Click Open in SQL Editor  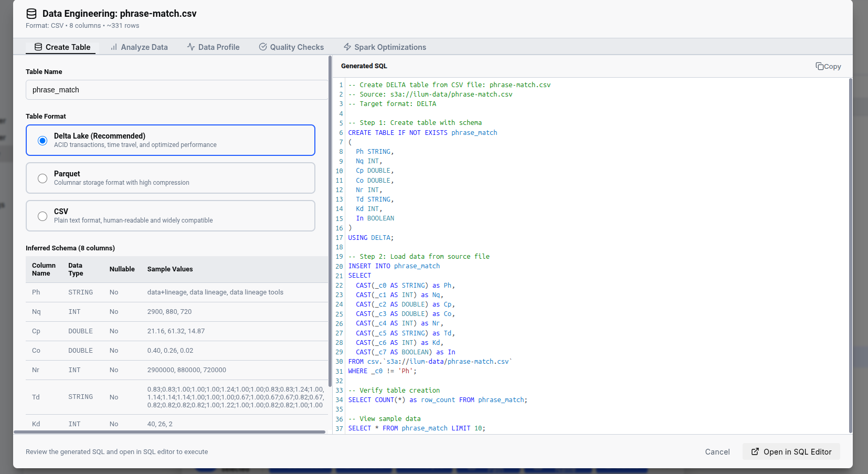[x=791, y=451]
